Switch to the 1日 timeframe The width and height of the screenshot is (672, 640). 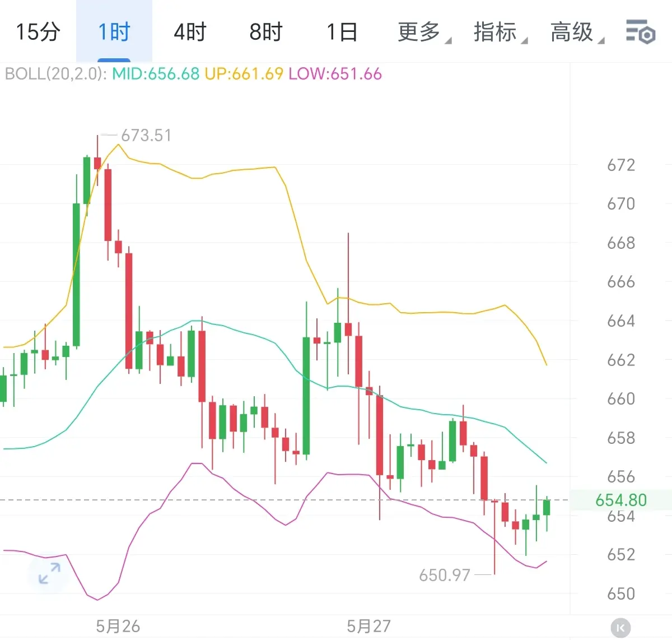[x=342, y=32]
